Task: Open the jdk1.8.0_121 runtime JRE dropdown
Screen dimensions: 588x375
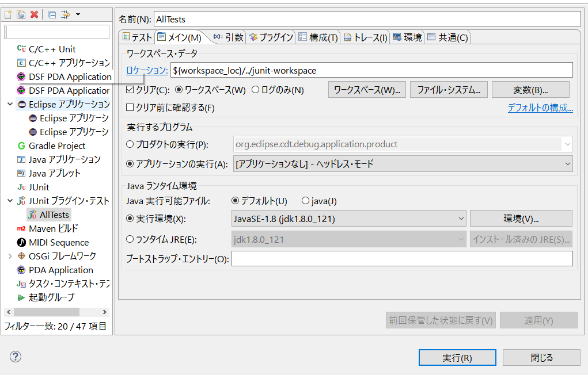Action: 349,239
